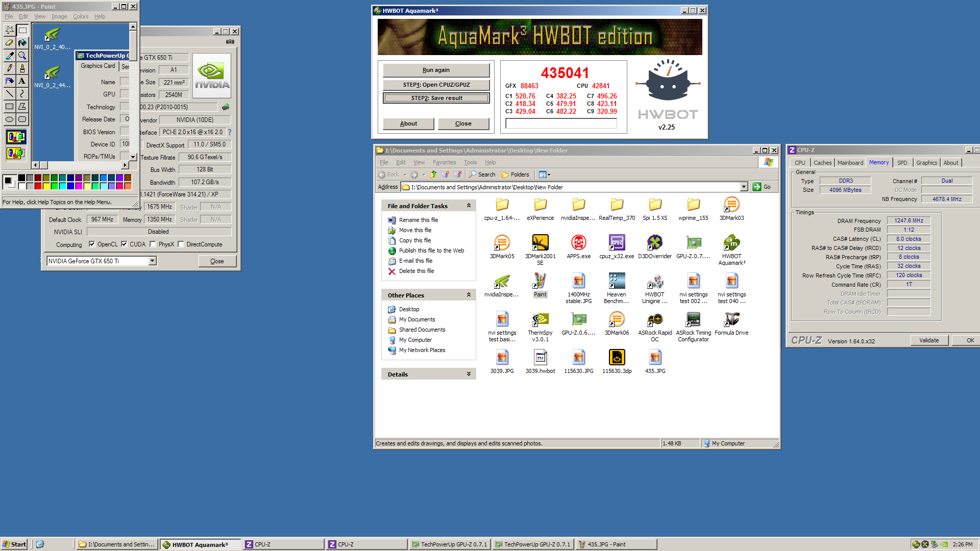Click the Explorer address path field
Screen dimensions: 980x551
click(572, 187)
